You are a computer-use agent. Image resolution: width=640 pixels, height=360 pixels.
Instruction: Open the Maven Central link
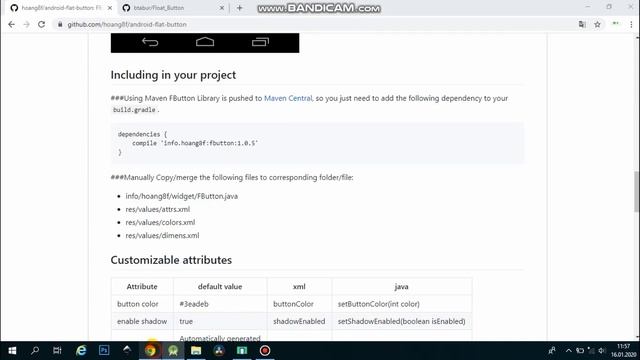click(288, 98)
